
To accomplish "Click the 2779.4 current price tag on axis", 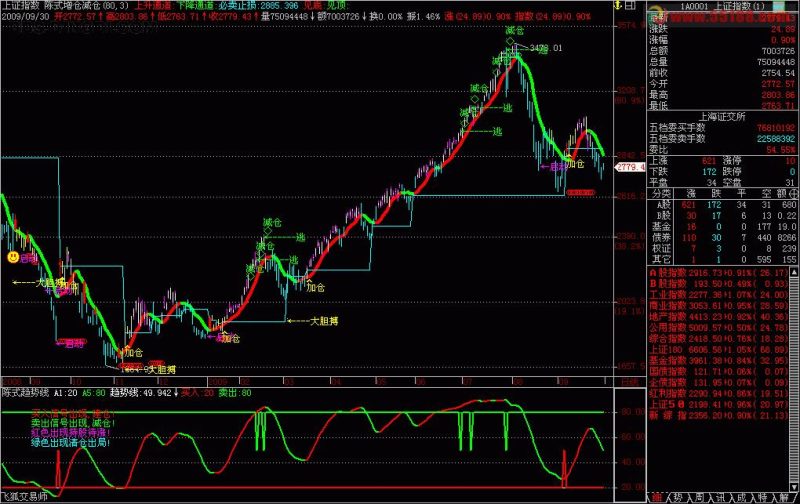I will [631, 167].
